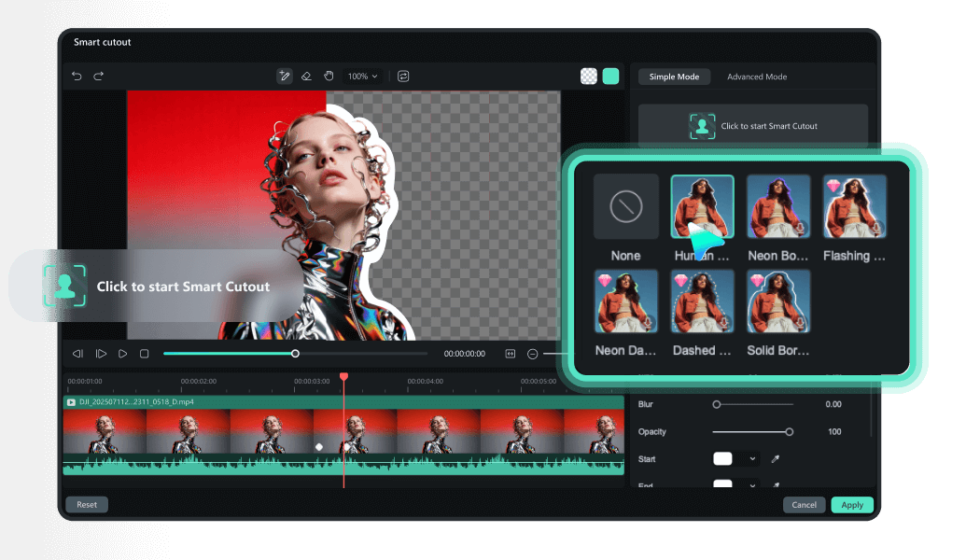
Task: Select the eraser tool
Action: [x=306, y=77]
